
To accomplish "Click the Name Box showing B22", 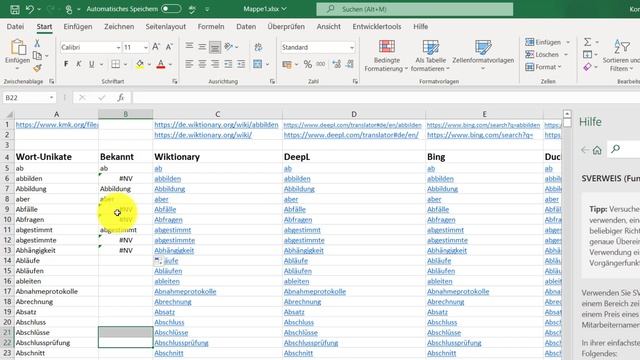I will tap(29, 98).
